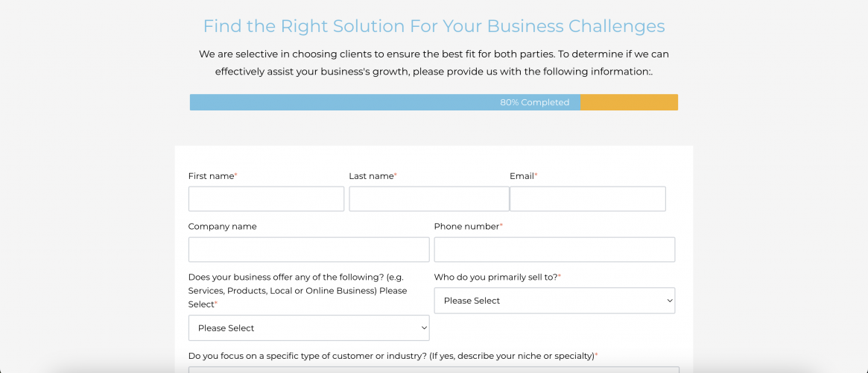868x373 pixels.
Task: Click the 'Company name' label text
Action: (x=222, y=227)
